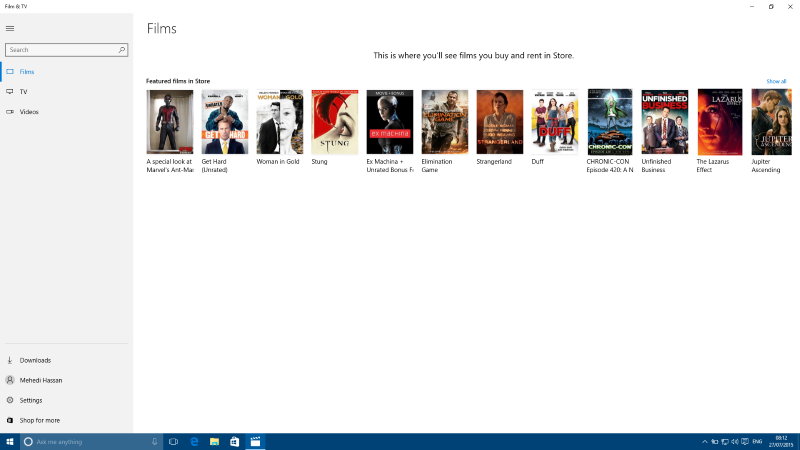
Task: Click the 'Woman in Gold' title text
Action: [x=278, y=162]
